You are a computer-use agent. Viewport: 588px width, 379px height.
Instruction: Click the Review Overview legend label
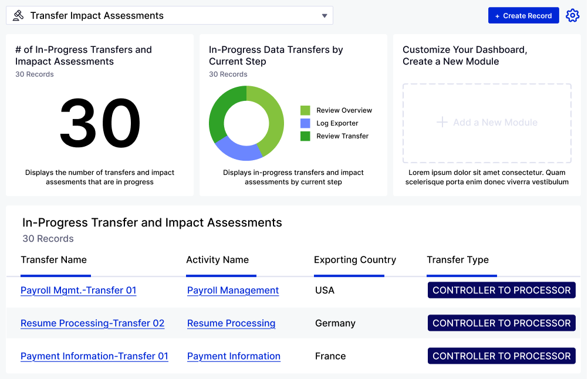point(344,110)
